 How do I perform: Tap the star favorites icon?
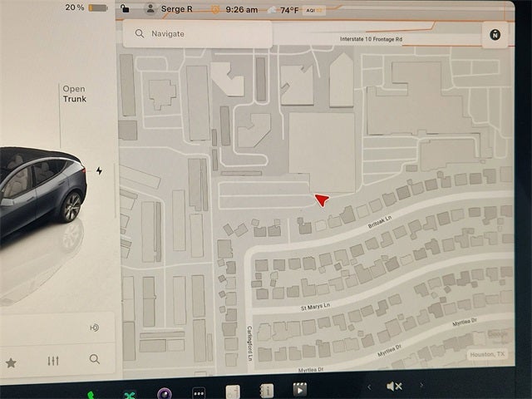point(11,362)
